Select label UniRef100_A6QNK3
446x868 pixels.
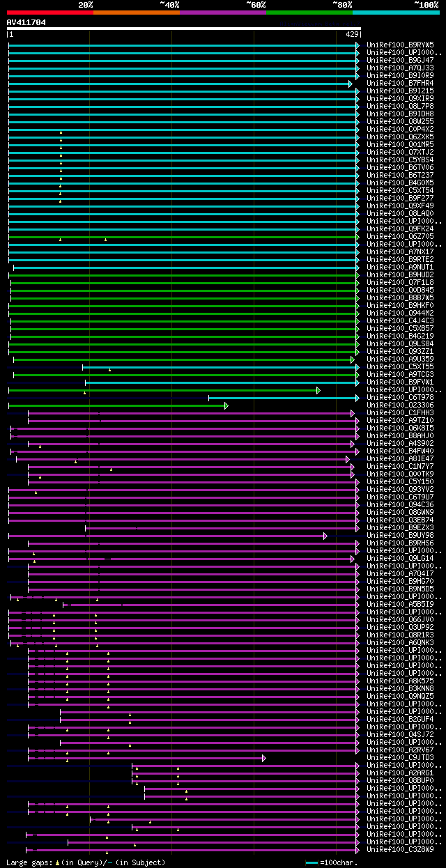400,643
